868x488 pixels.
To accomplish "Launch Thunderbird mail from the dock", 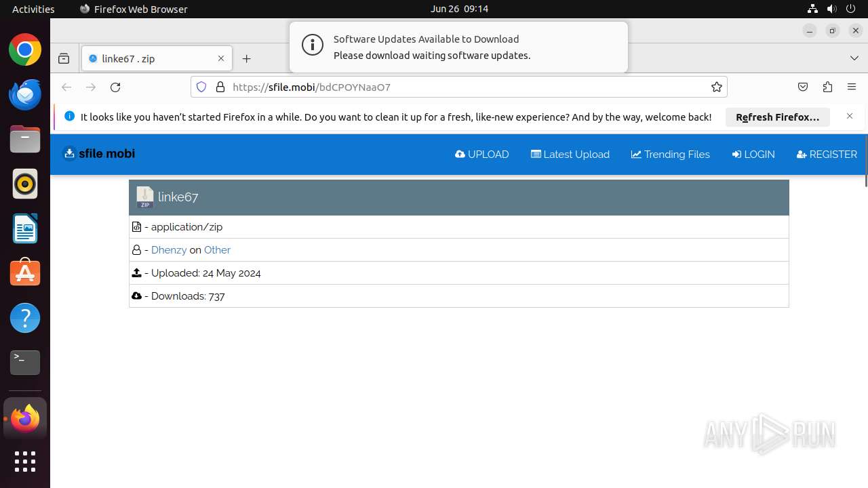I will coord(25,94).
